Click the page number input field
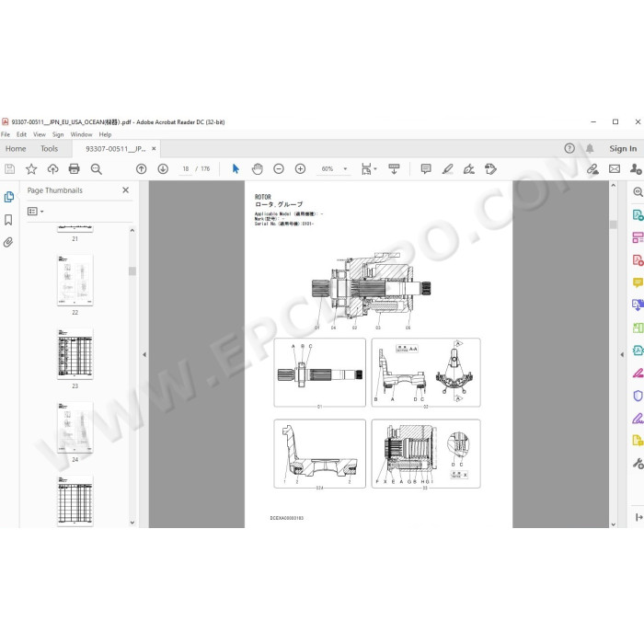 [x=186, y=168]
